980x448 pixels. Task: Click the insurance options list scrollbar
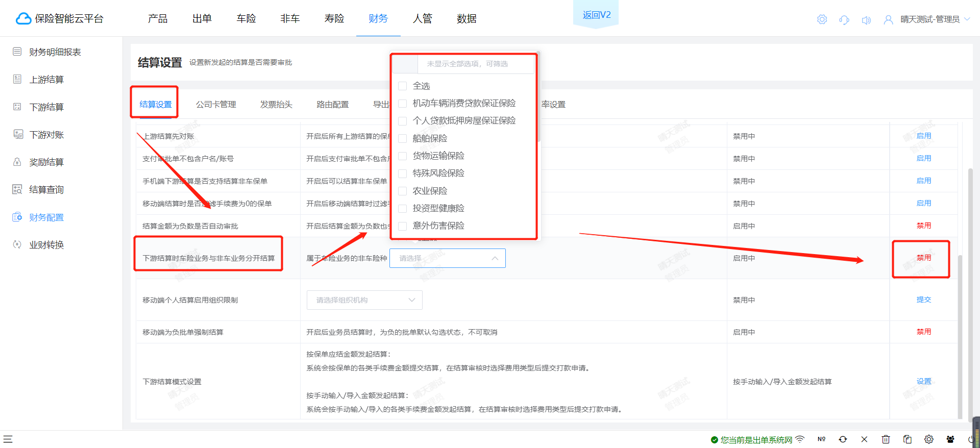(x=538, y=97)
